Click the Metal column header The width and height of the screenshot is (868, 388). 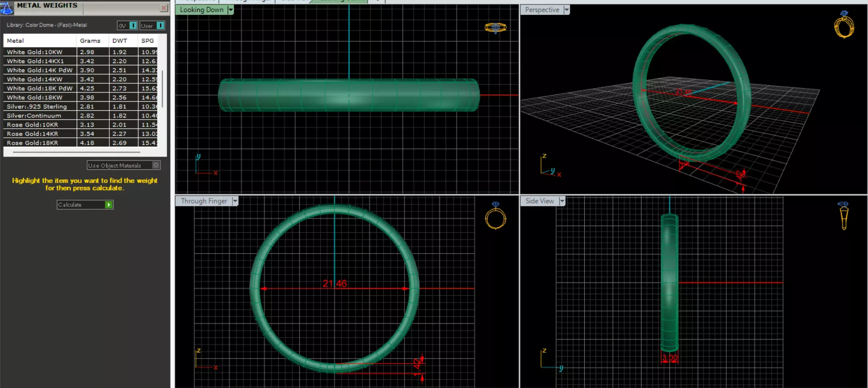40,40
